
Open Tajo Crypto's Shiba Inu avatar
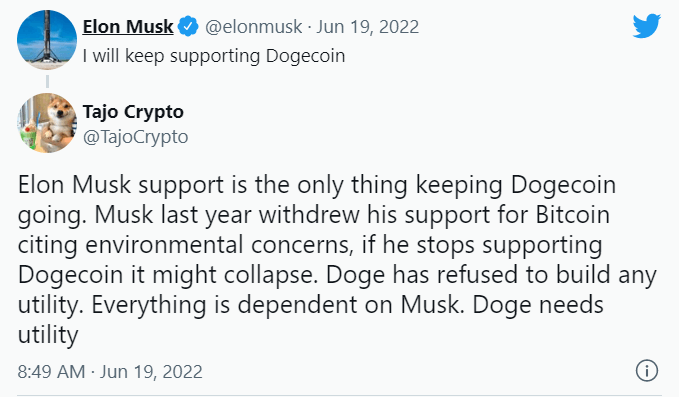click(47, 123)
